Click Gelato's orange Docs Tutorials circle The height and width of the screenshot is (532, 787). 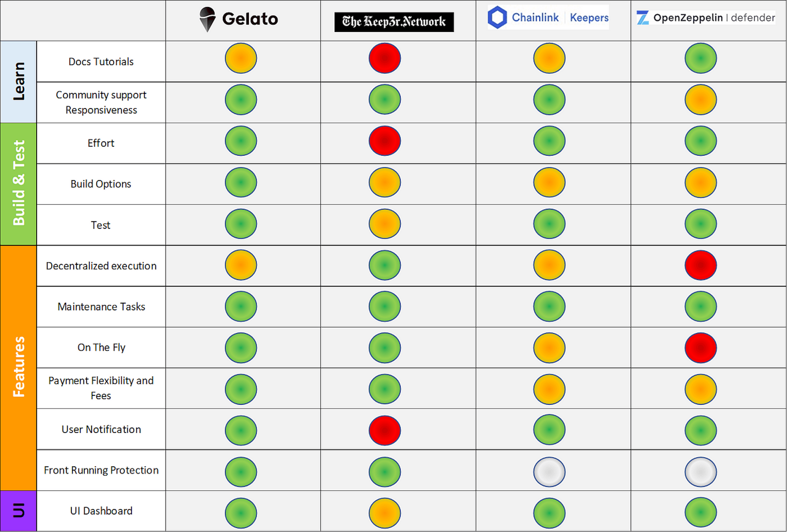coord(241,58)
